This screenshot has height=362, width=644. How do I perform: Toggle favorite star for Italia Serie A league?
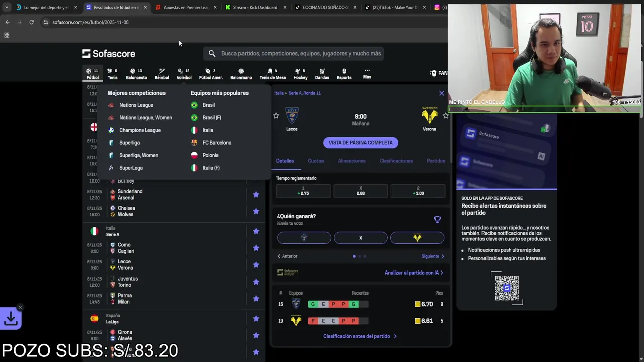pos(256,231)
